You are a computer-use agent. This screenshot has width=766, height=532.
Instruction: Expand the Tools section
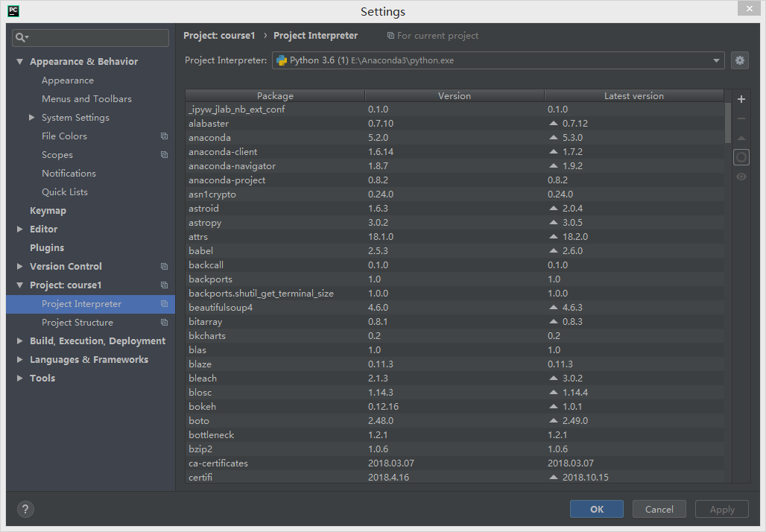(x=20, y=378)
